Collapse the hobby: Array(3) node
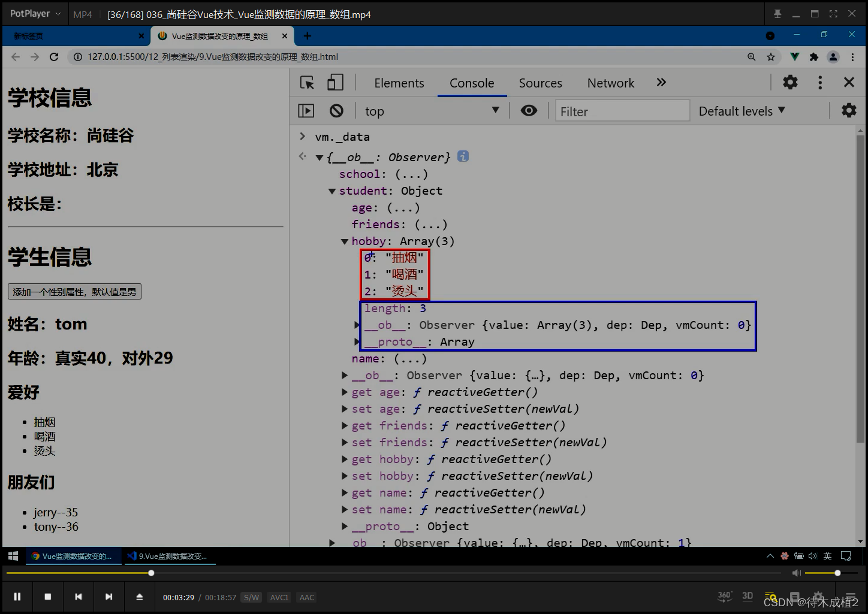Image resolution: width=868 pixels, height=614 pixels. (345, 241)
